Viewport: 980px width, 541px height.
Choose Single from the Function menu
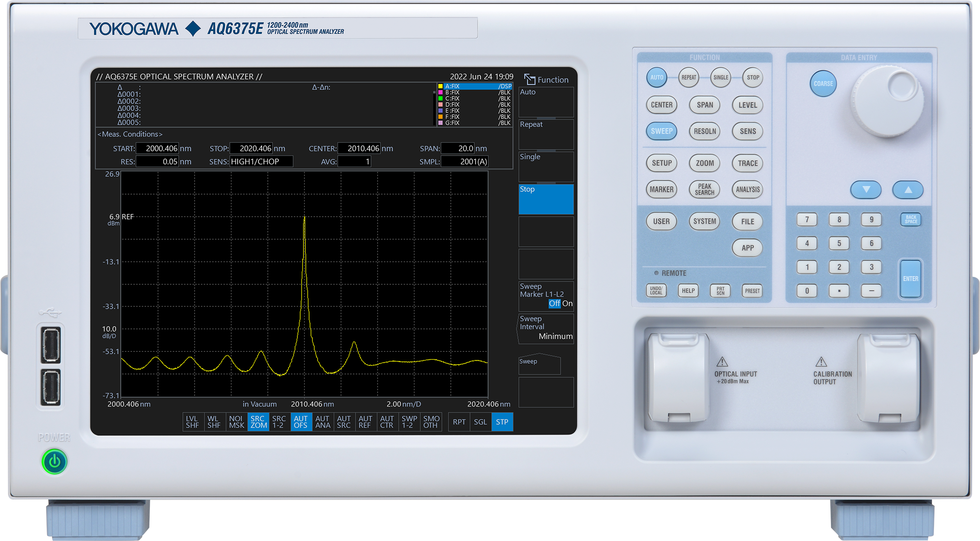(x=546, y=167)
